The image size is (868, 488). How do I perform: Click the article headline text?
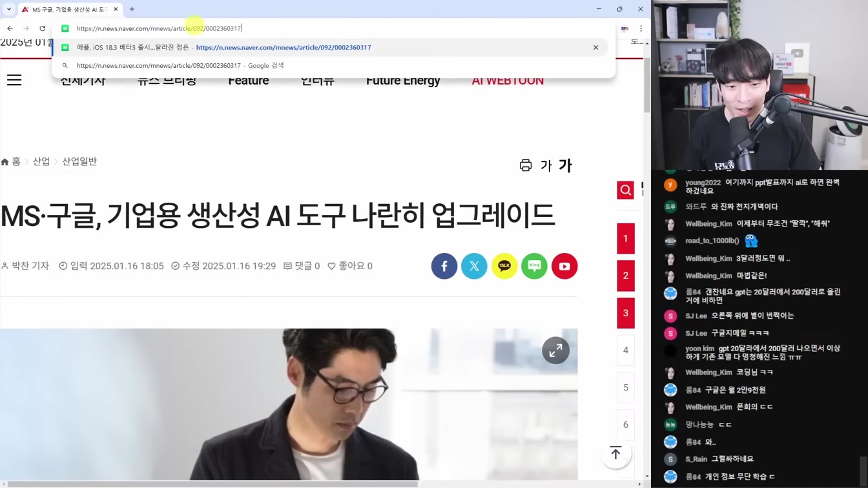pos(278,216)
